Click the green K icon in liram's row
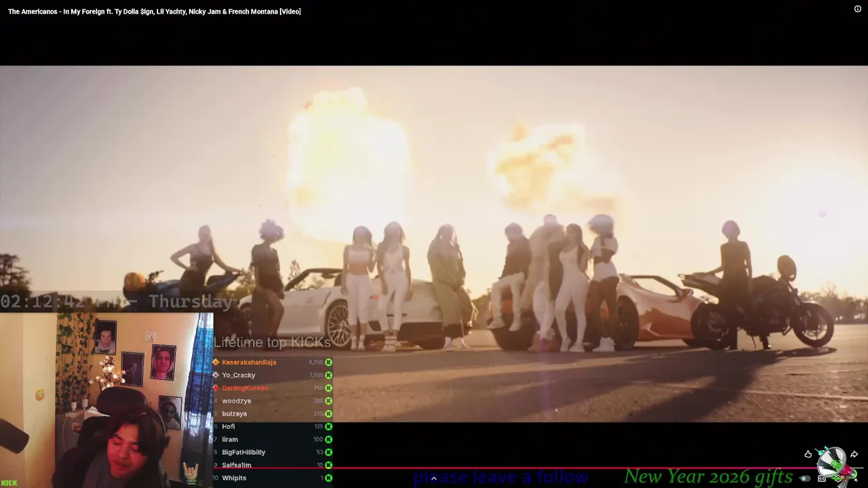This screenshot has width=868, height=488. click(329, 440)
